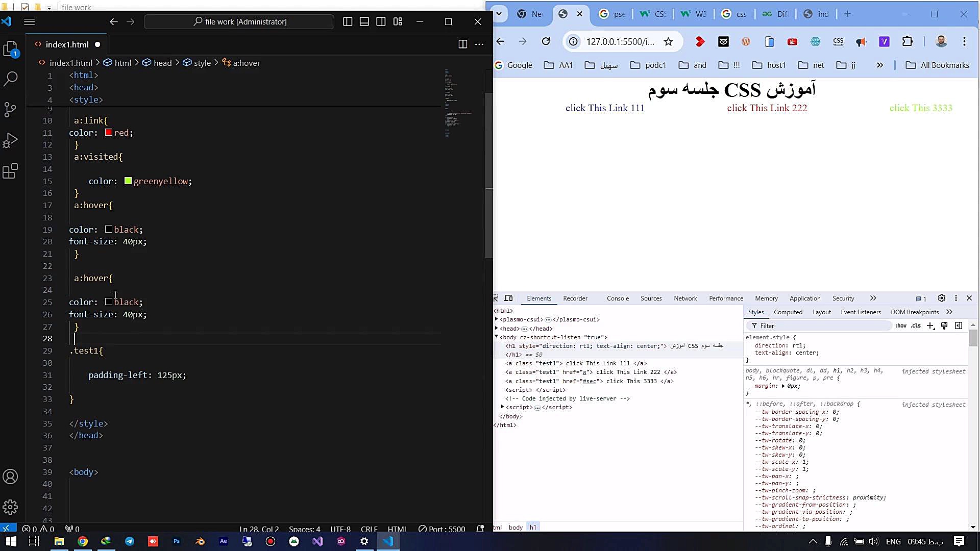Click the greenyellow color swatch

tap(128, 181)
